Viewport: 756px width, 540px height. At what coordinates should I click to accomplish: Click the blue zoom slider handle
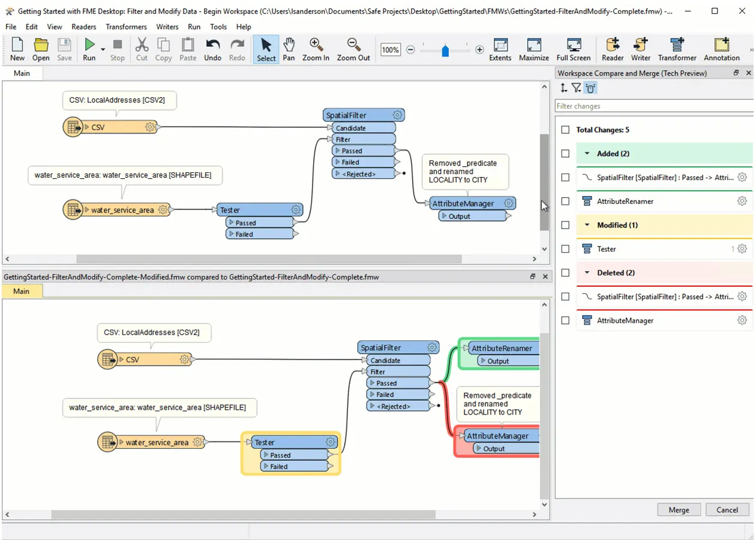click(x=445, y=50)
